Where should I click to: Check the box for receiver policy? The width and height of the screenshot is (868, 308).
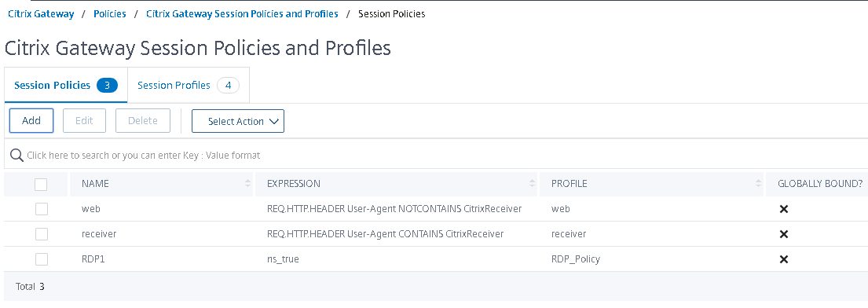click(x=42, y=234)
